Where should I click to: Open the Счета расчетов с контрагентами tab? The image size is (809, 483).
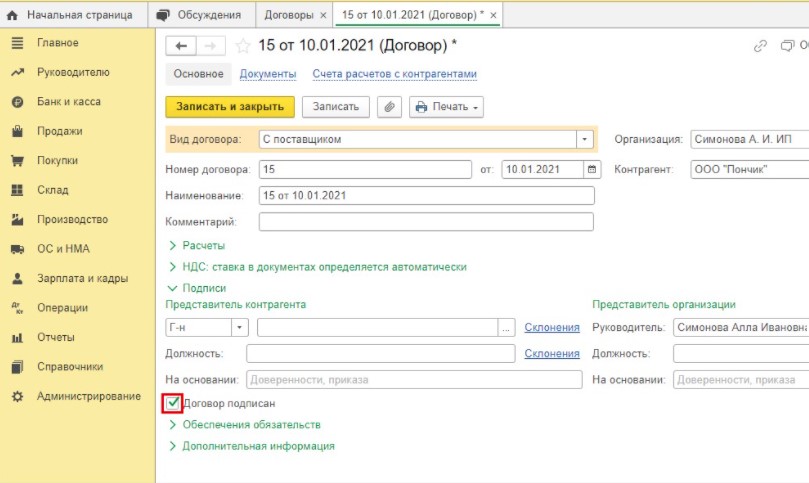(x=394, y=74)
